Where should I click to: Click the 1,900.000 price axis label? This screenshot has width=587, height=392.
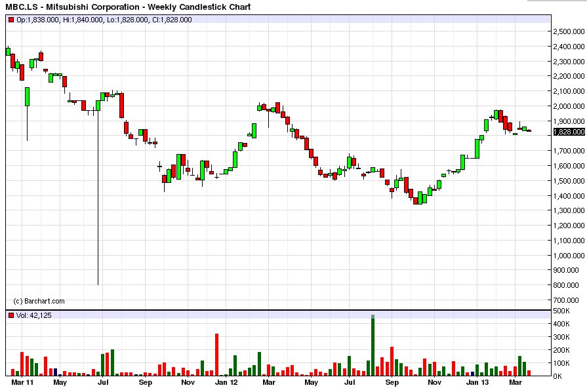point(569,121)
